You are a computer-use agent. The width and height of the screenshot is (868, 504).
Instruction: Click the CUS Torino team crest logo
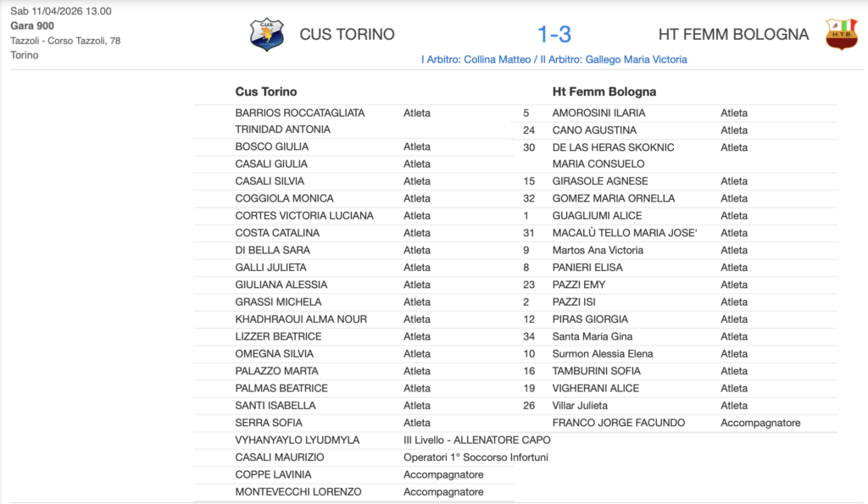267,35
